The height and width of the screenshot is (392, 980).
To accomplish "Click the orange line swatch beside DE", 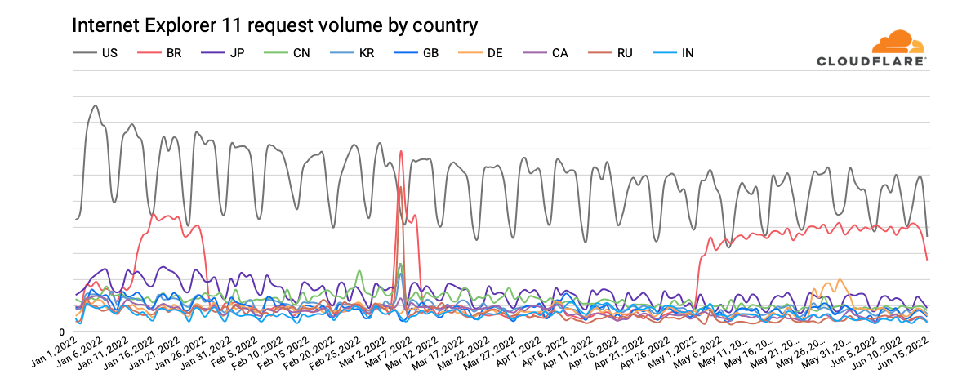I will point(470,53).
